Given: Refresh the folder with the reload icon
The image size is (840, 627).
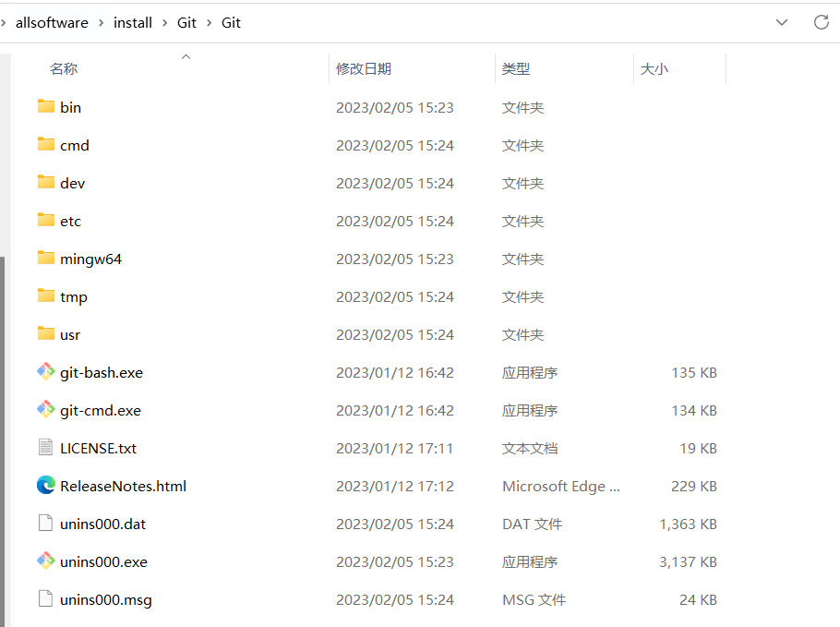Looking at the screenshot, I should coord(822,22).
